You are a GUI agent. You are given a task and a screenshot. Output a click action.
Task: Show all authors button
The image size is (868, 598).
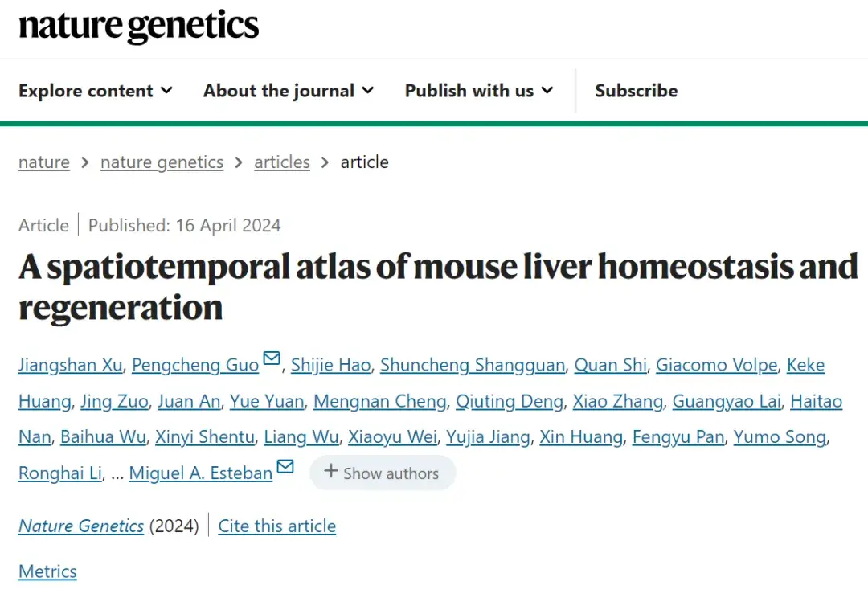pyautogui.click(x=382, y=473)
